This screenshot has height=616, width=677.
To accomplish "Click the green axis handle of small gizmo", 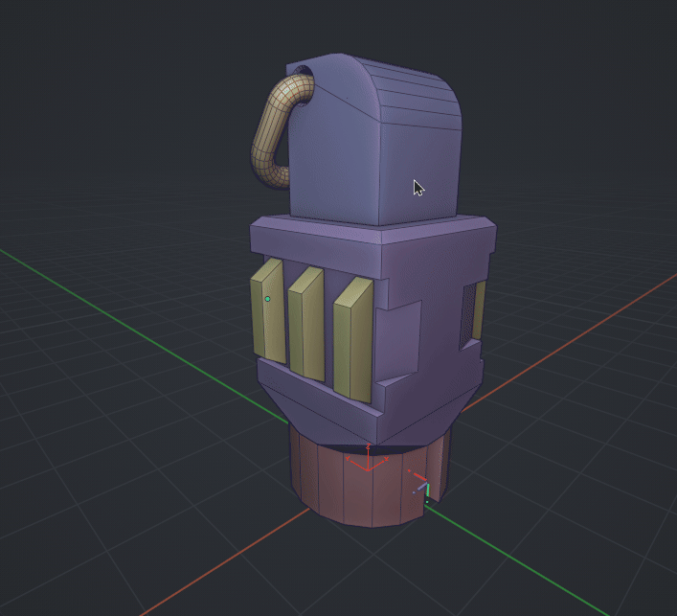I will coord(427,491).
